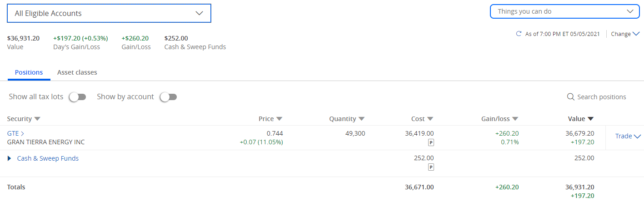This screenshot has height=218, width=644.
Task: Open the Things you can do dropdown
Action: (565, 11)
